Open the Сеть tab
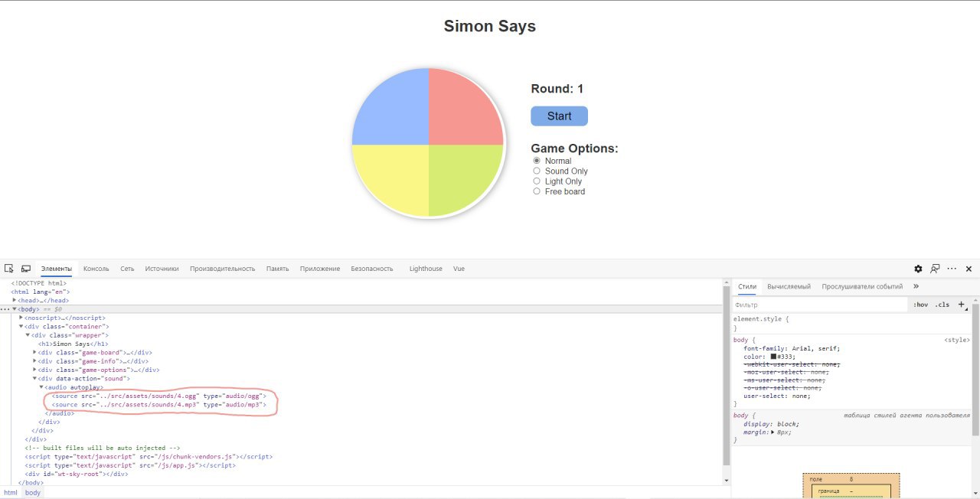Viewport: 980px width, 499px height. tap(127, 269)
